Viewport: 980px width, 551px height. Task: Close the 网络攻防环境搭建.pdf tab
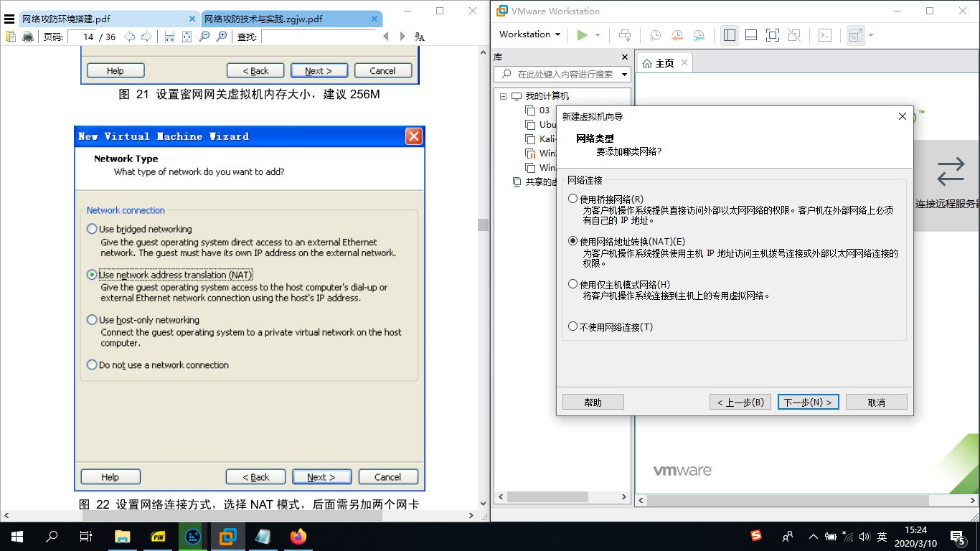pos(192,19)
